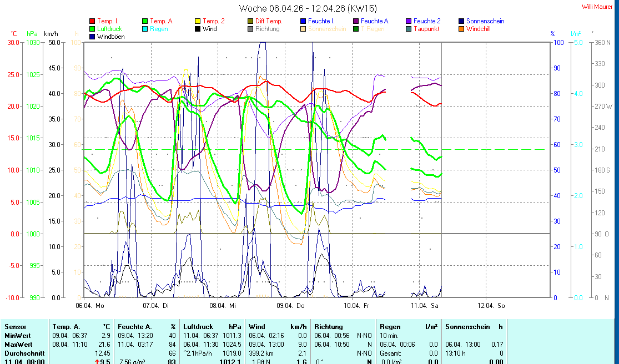Click the Richtung legend label
This screenshot has height=364, width=619.
(267, 29)
